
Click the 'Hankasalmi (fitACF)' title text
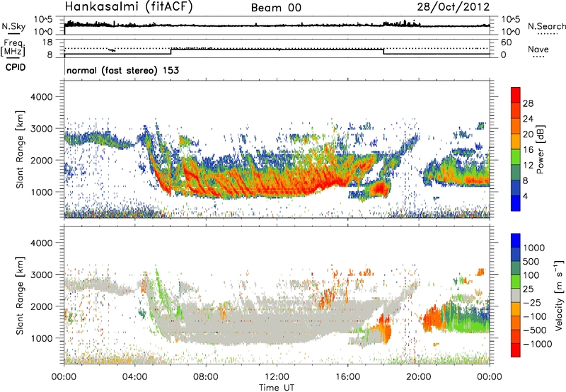(x=129, y=7)
